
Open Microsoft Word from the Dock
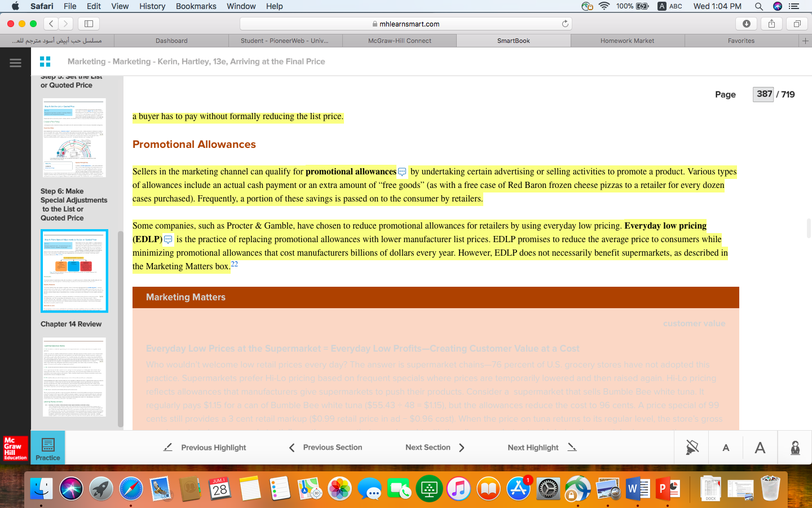click(x=637, y=489)
